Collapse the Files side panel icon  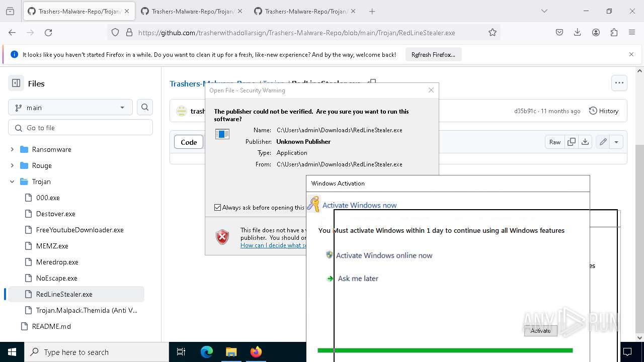pos(16,83)
